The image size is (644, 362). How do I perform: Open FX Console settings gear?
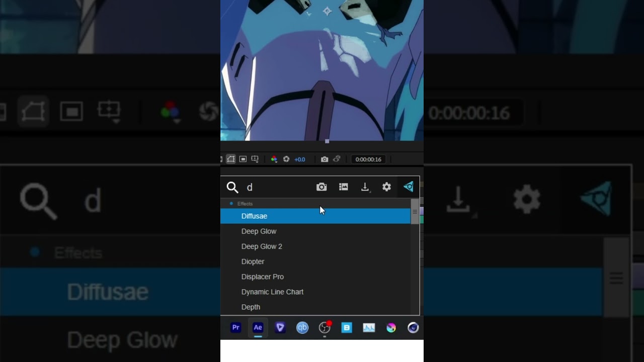386,187
